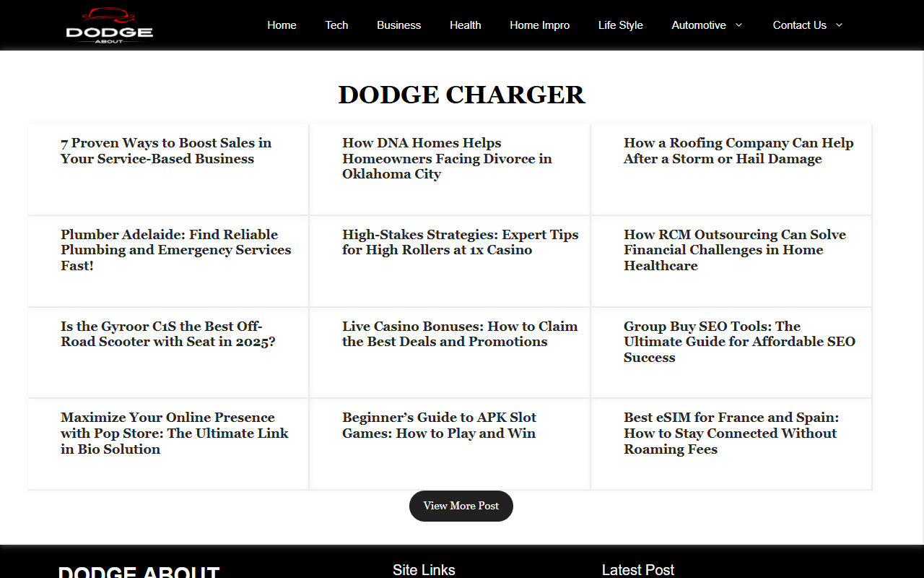Read the Gyroor C1S scooter article
Screen dimensions: 924x578
click(168, 334)
